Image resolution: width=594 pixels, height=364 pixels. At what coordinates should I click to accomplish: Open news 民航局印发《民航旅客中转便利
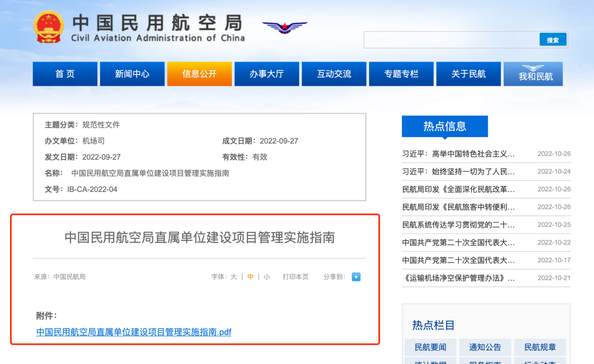(458, 207)
